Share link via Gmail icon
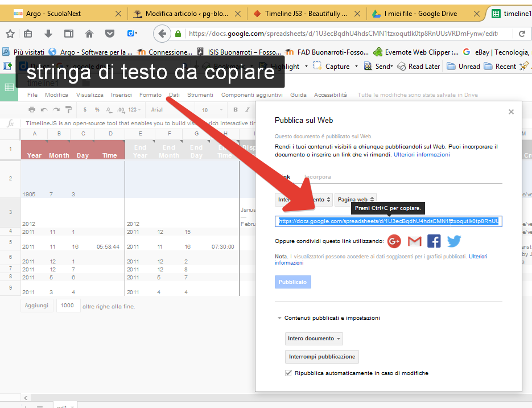532x408 pixels. [x=414, y=241]
